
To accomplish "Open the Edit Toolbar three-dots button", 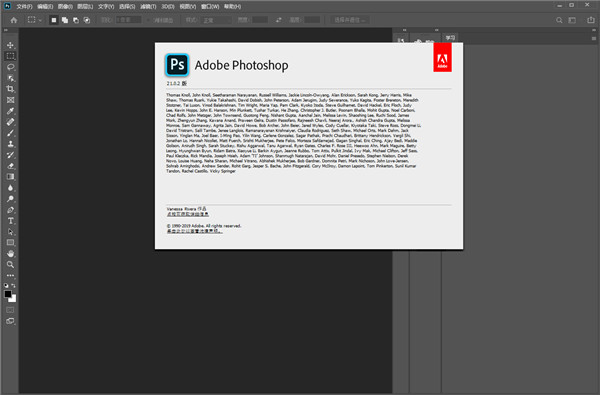I will pyautogui.click(x=10, y=275).
